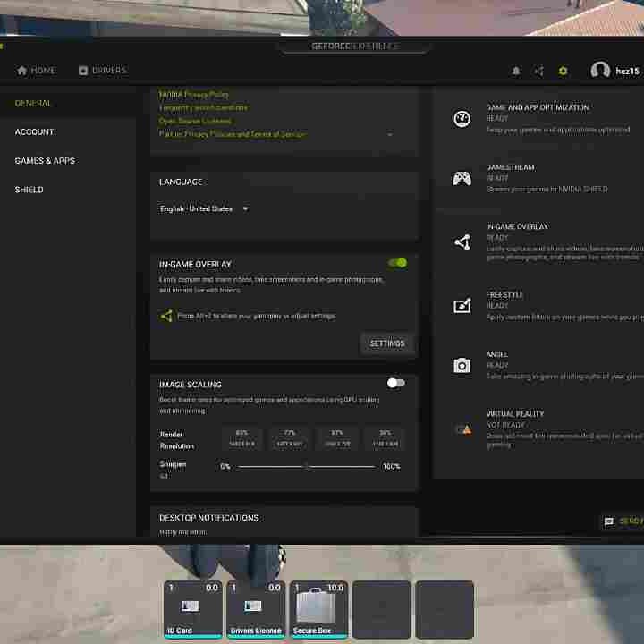644x644 pixels.
Task: Select General in the settings sidebar
Action: 33,104
